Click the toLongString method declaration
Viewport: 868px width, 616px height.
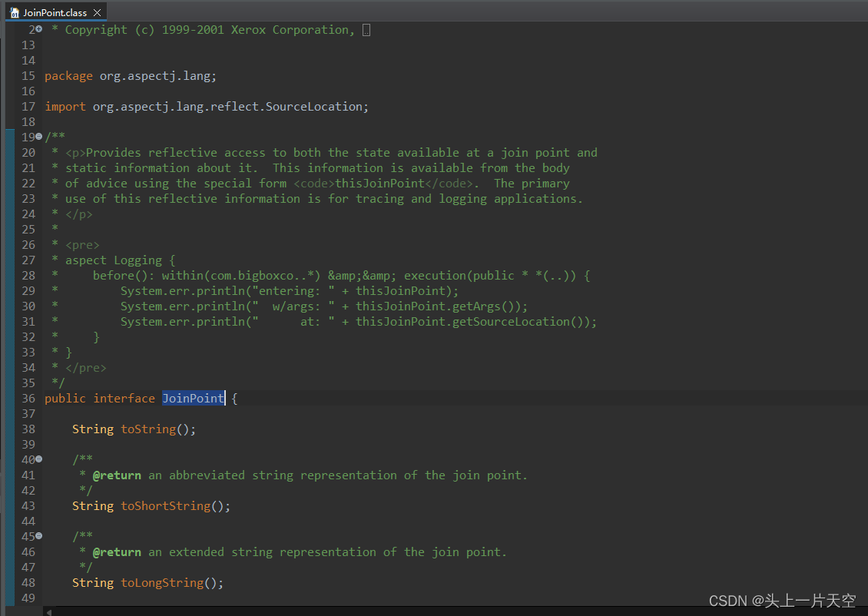pos(162,583)
